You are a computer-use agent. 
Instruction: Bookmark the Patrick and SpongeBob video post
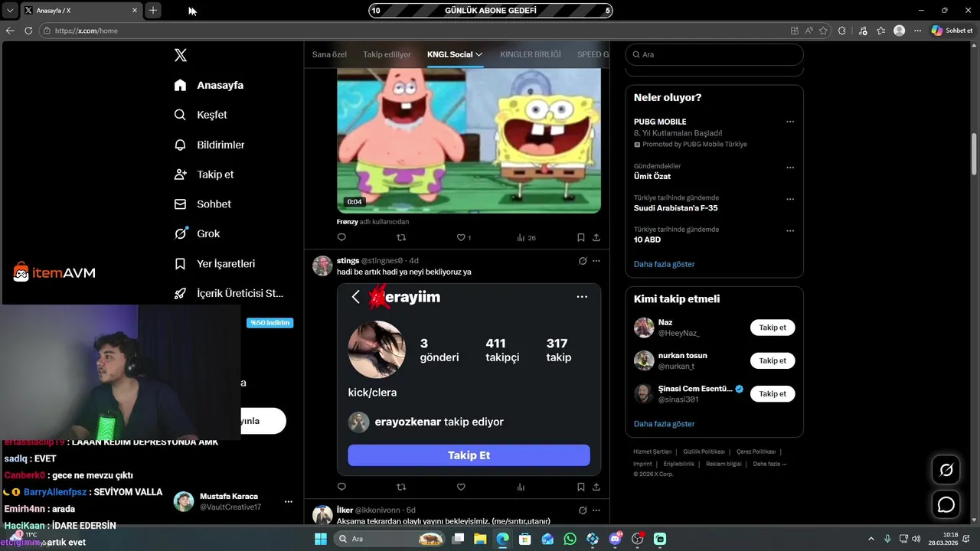pos(581,237)
